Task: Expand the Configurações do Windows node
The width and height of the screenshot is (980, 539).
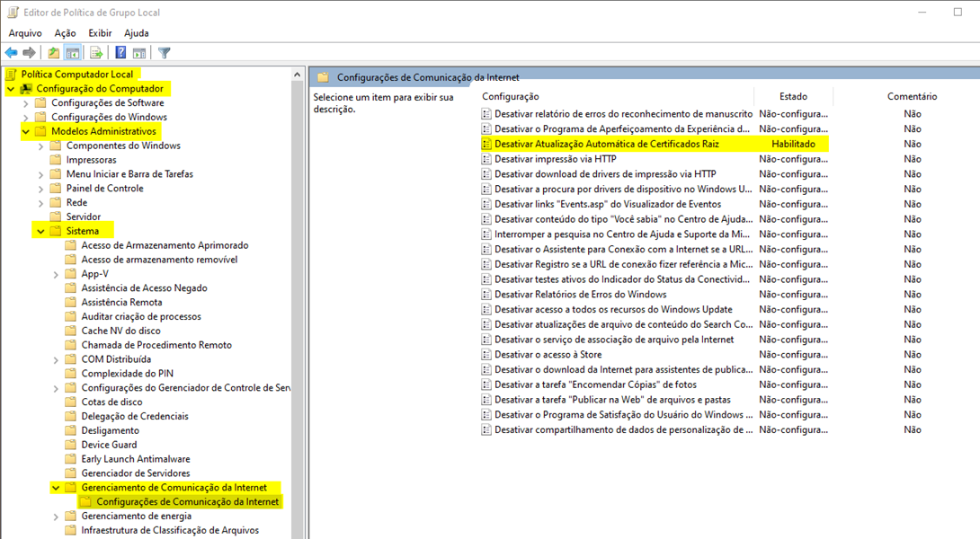Action: coord(26,118)
